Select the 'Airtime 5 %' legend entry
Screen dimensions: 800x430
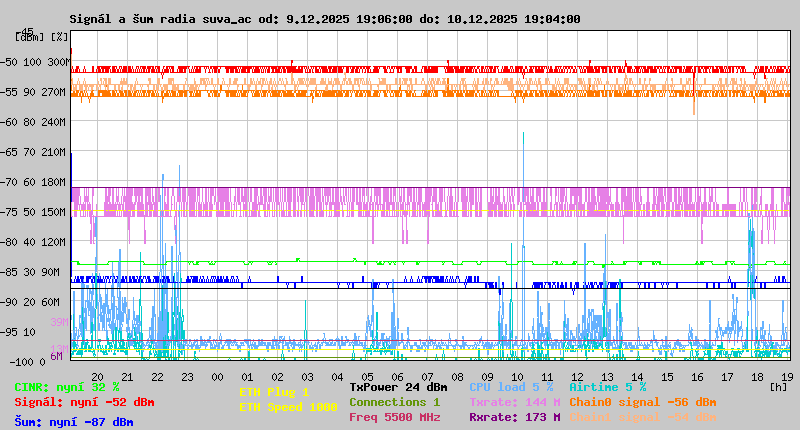coord(608,387)
